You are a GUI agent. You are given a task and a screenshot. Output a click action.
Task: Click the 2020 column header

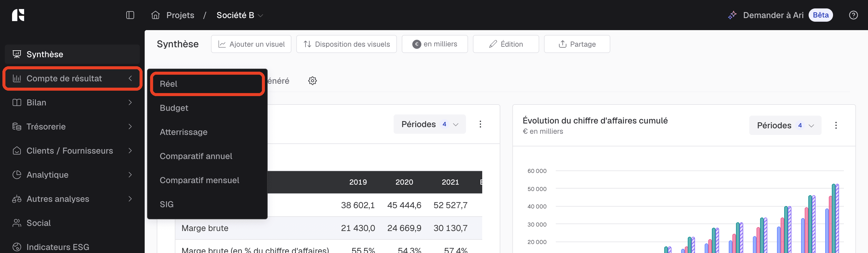tap(404, 182)
